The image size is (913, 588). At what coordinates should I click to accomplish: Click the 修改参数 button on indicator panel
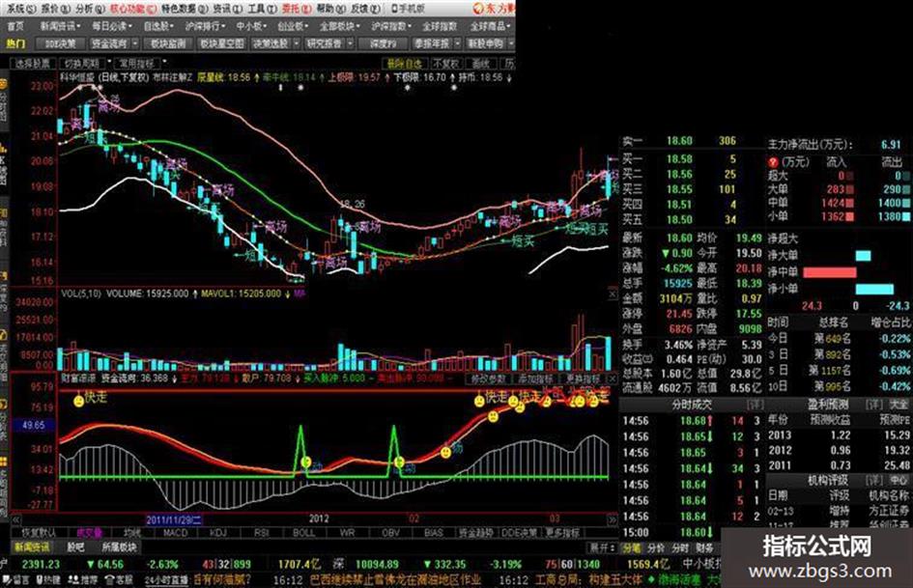click(488, 378)
